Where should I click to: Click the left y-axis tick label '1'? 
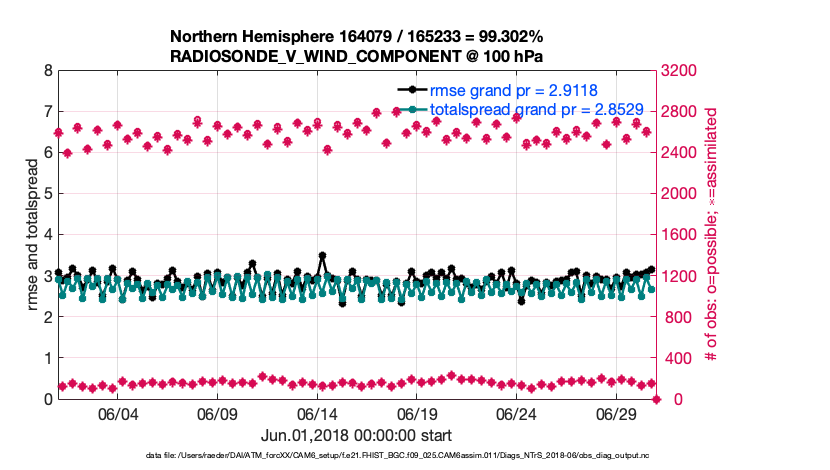(48, 358)
